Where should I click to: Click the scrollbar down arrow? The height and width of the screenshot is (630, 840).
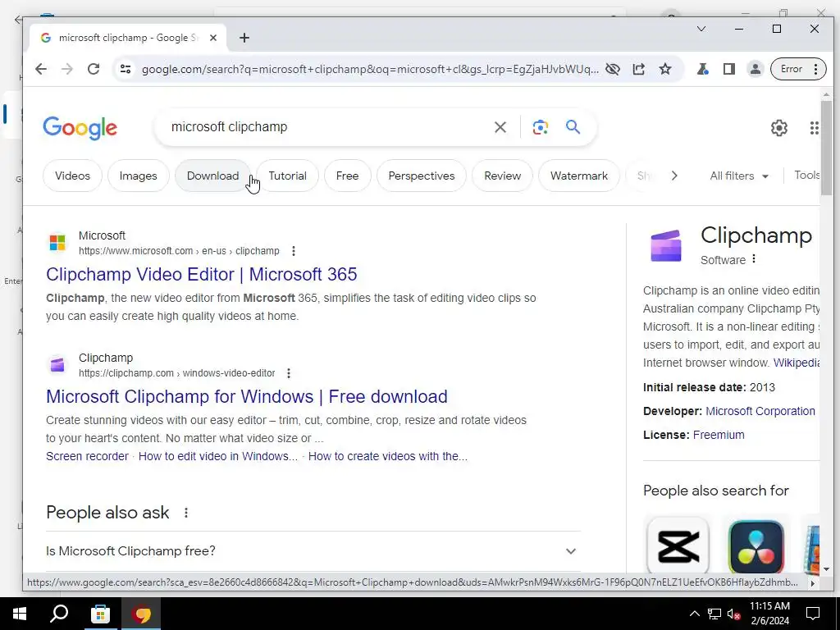pos(826,569)
